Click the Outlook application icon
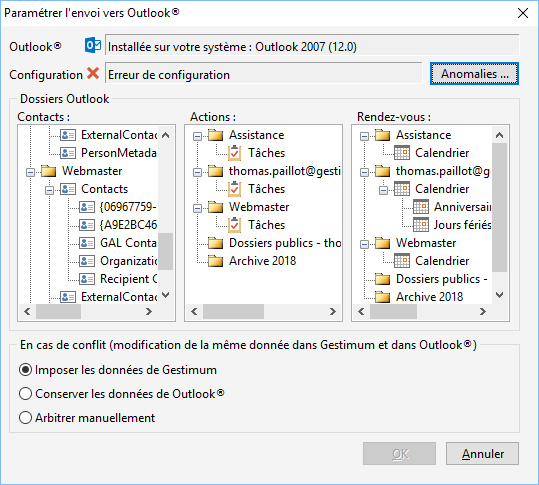This screenshot has height=485, width=539. 93,45
